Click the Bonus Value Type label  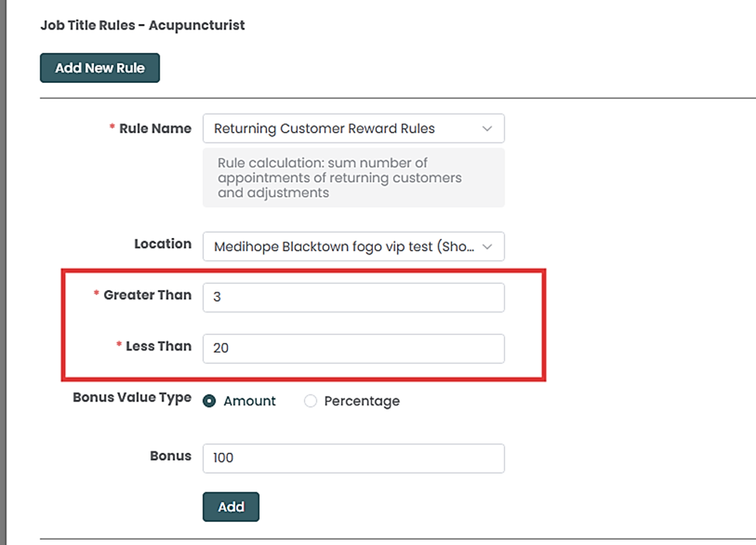click(132, 397)
